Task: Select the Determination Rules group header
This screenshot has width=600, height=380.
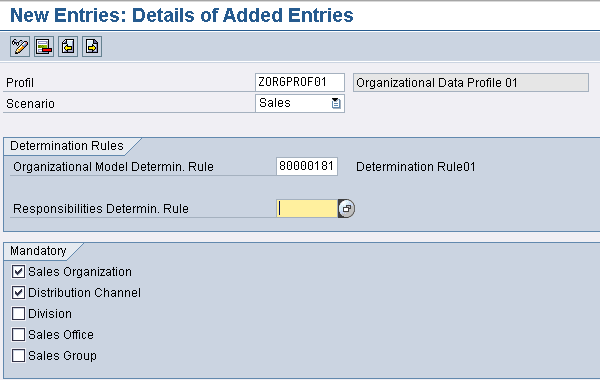Action: (x=67, y=146)
